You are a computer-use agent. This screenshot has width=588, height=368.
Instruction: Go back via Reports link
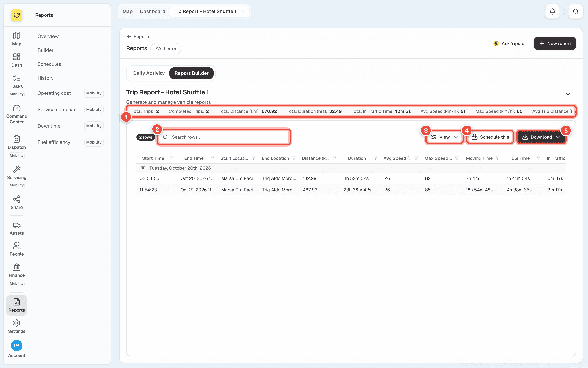[138, 37]
